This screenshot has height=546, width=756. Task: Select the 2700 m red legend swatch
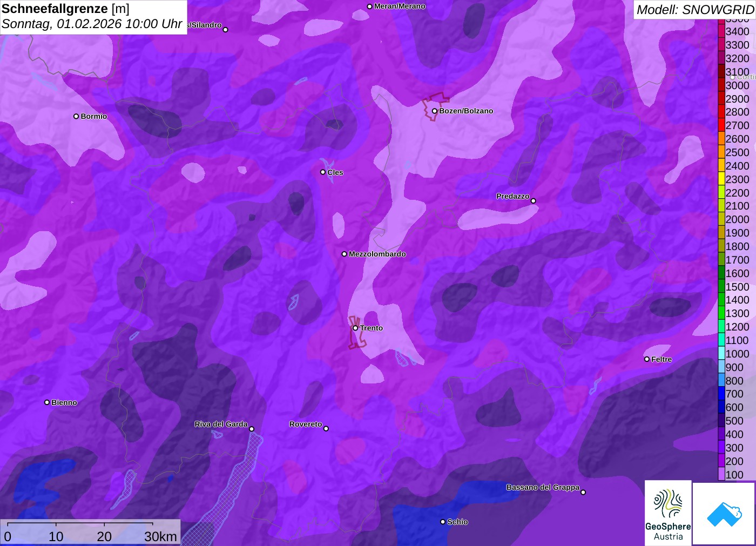coord(721,125)
